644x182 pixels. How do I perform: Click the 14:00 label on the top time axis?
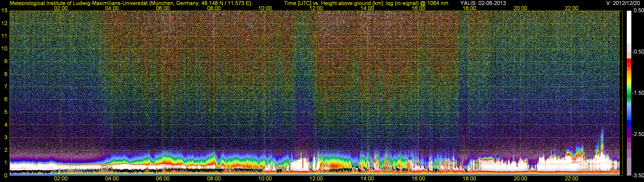[x=367, y=8]
